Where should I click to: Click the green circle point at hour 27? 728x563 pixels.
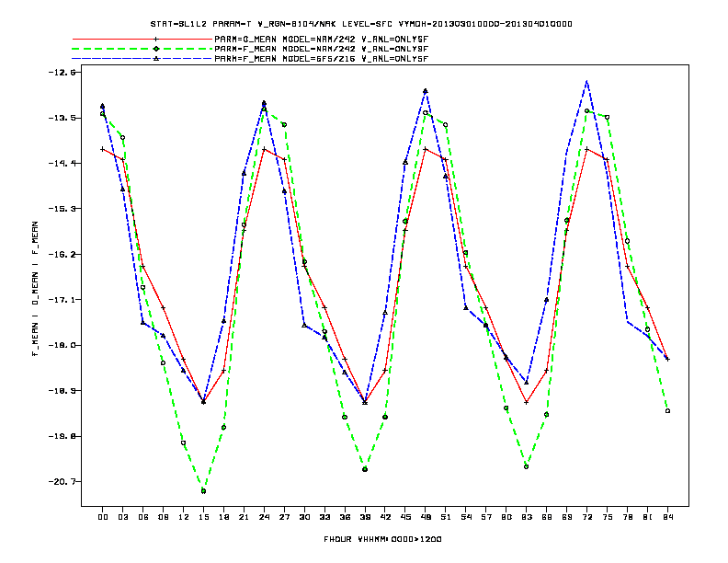coord(284,124)
